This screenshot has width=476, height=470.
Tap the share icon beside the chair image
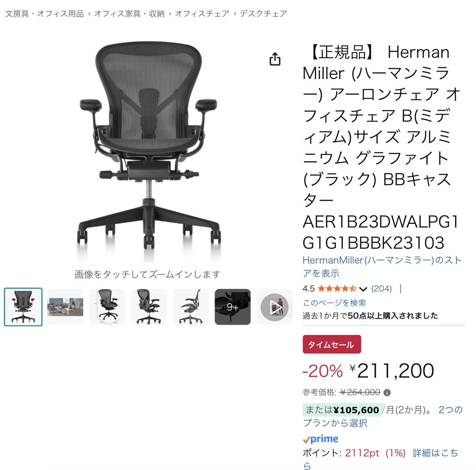pos(275,59)
